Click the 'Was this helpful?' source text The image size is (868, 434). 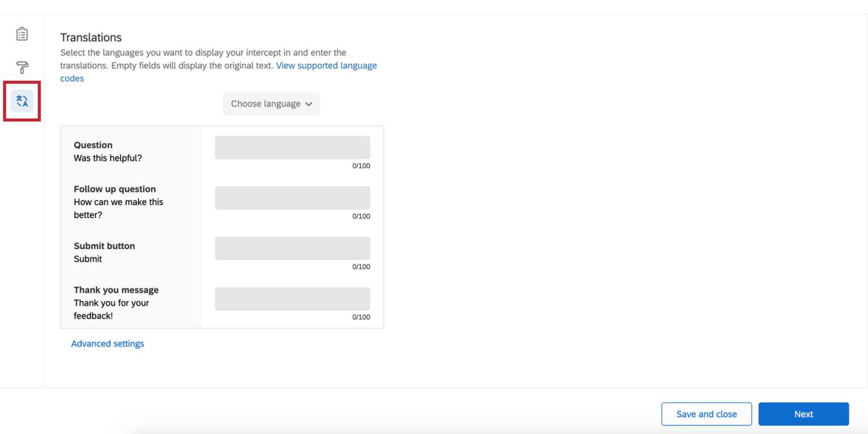(x=108, y=158)
